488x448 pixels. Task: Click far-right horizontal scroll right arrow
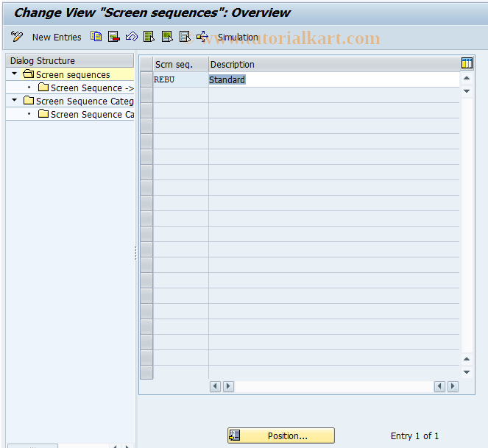click(x=453, y=386)
